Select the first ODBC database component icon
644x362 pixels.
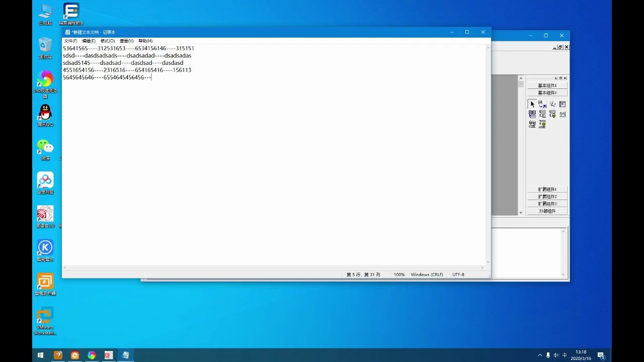pos(532,124)
